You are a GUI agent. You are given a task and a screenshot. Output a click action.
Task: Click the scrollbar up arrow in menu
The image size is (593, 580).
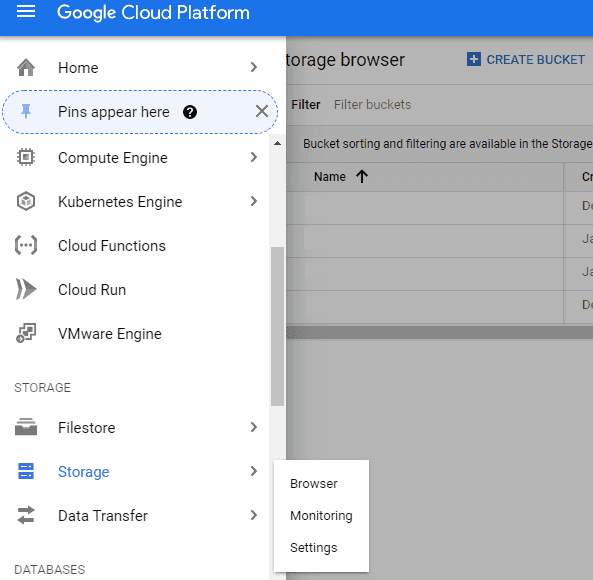point(277,143)
